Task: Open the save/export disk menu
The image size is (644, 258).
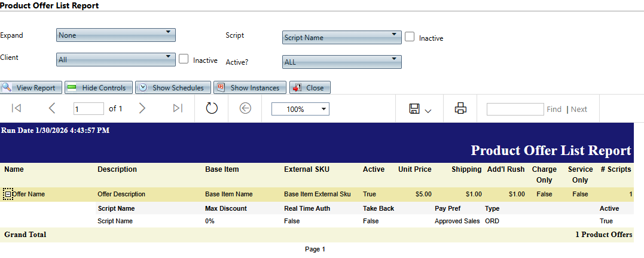Action: pos(420,109)
